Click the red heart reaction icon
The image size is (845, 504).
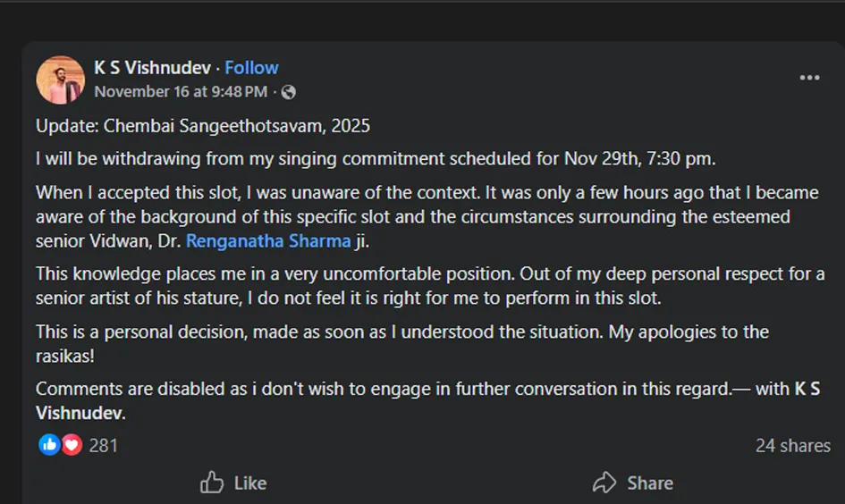click(72, 444)
